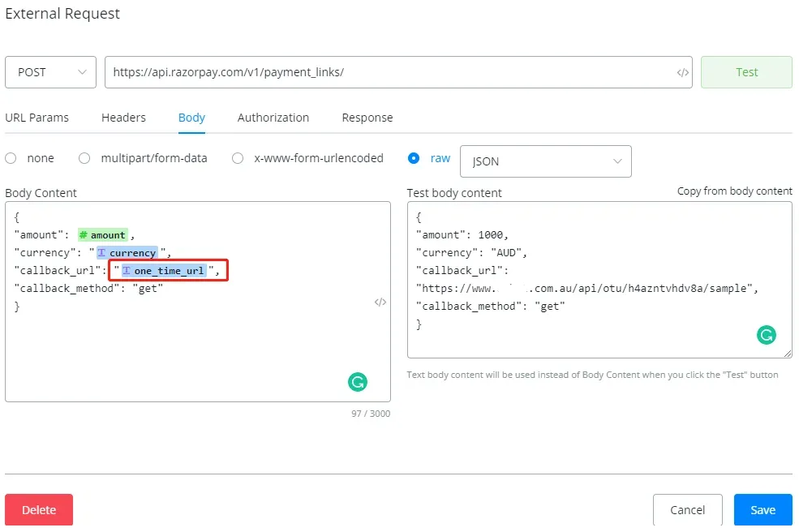Open the Body tab

[191, 118]
